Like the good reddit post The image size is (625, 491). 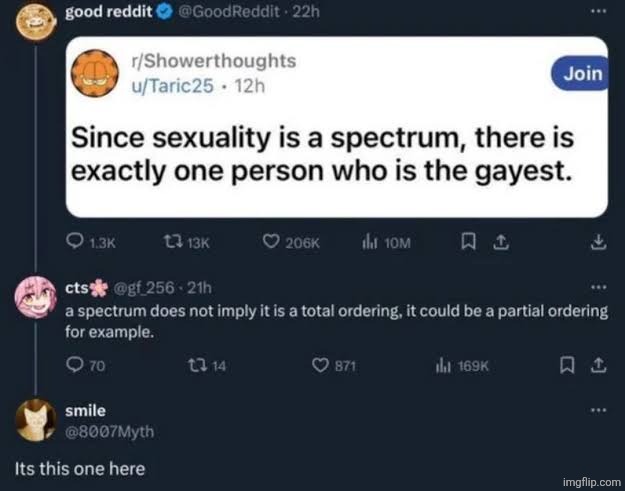[x=270, y=241]
